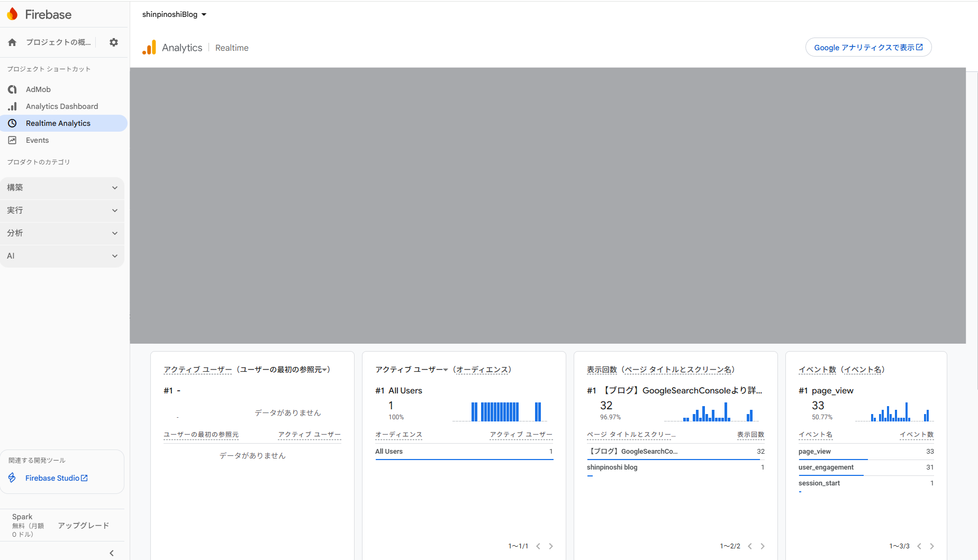Go to next page of events table
Viewport: 978px width, 560px height.
pyautogui.click(x=932, y=546)
